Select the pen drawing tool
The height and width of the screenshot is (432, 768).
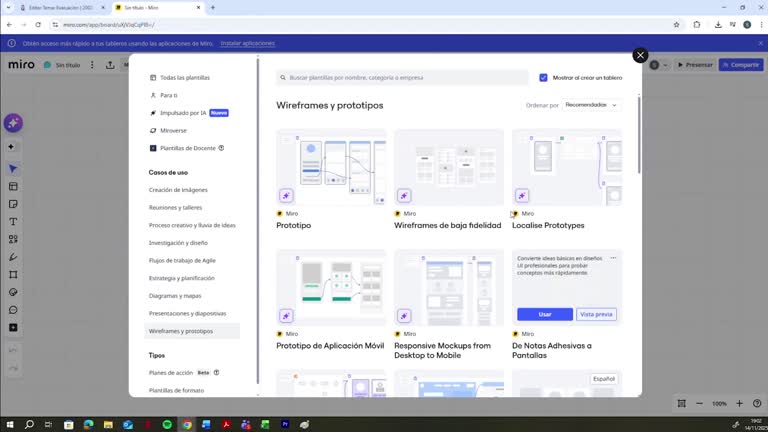click(13, 257)
